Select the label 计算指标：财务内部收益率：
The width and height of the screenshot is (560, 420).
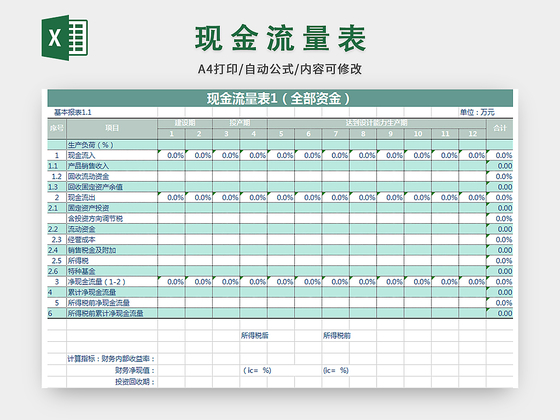click(111, 359)
